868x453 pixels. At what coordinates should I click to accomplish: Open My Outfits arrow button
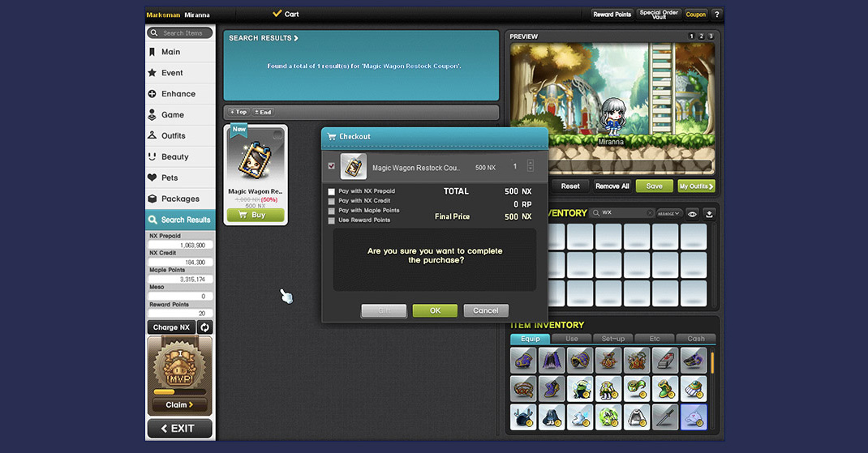coord(696,186)
